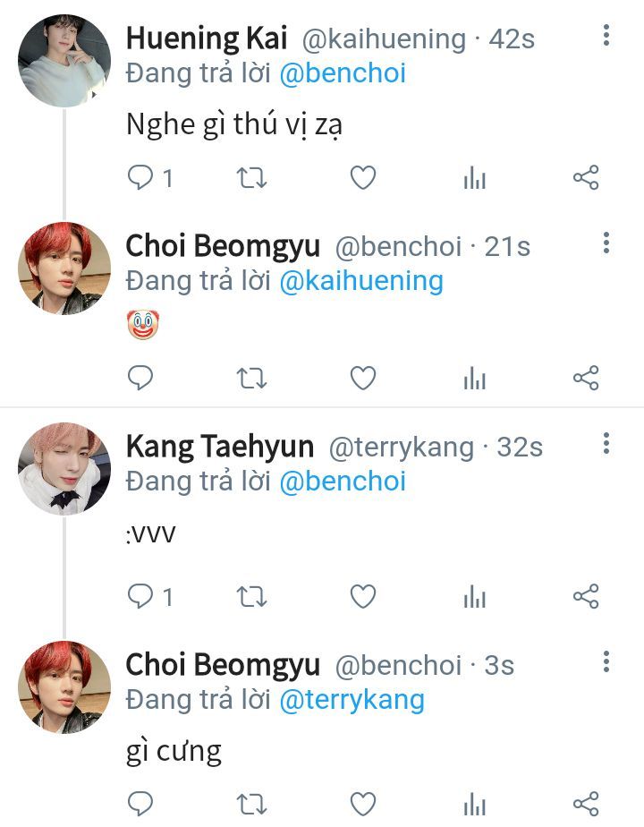Reply to Choi Beomgyu's clown emoji tweet
Image resolution: width=644 pixels, height=827 pixels.
pyautogui.click(x=140, y=379)
